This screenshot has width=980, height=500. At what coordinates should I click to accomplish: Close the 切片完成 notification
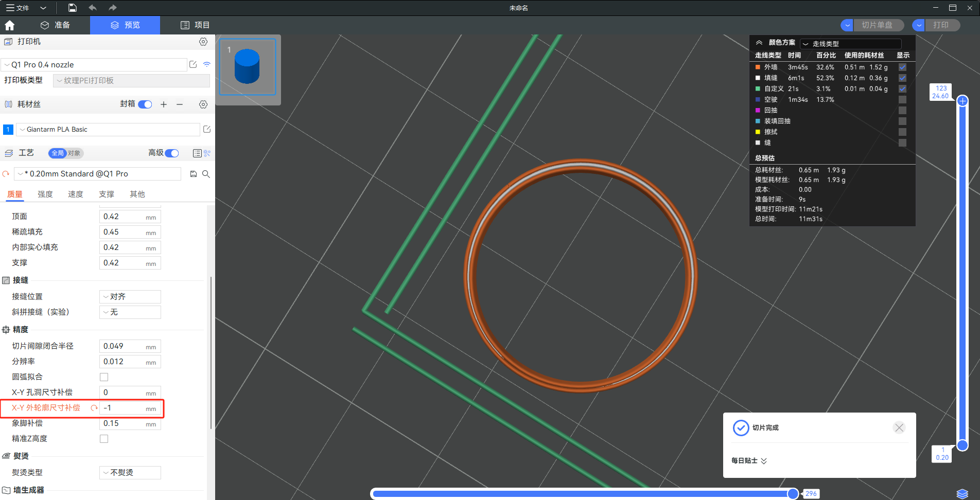[899, 428]
